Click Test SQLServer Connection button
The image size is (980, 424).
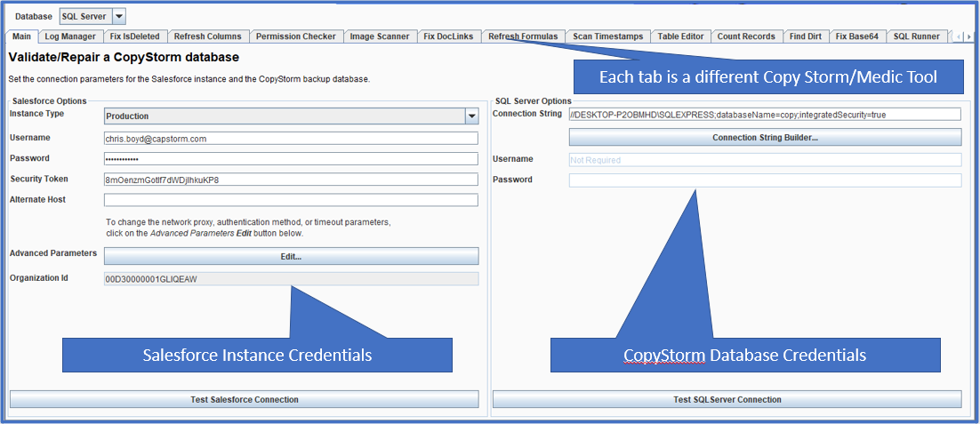tap(727, 399)
